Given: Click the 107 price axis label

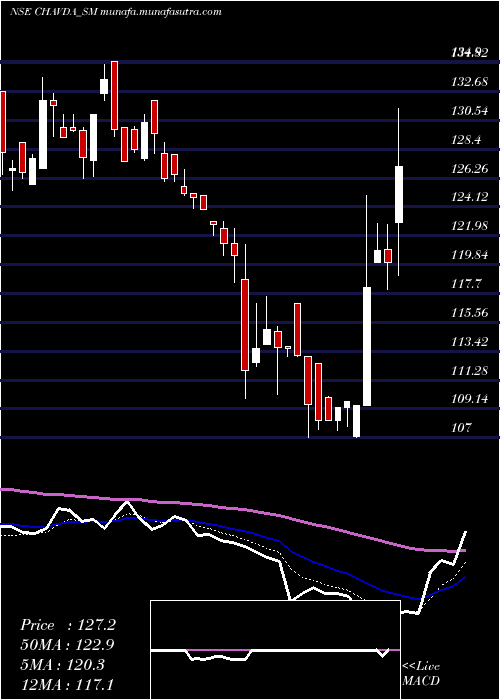Looking at the screenshot, I should click(x=461, y=428).
